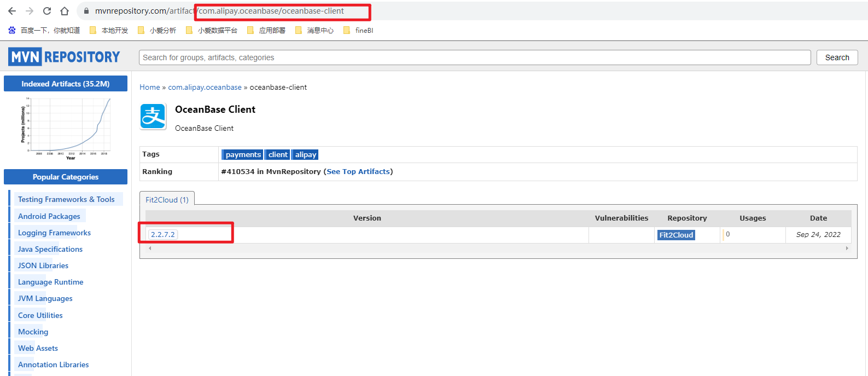Click the search box for artifacts
This screenshot has height=376, width=868.
coord(475,57)
